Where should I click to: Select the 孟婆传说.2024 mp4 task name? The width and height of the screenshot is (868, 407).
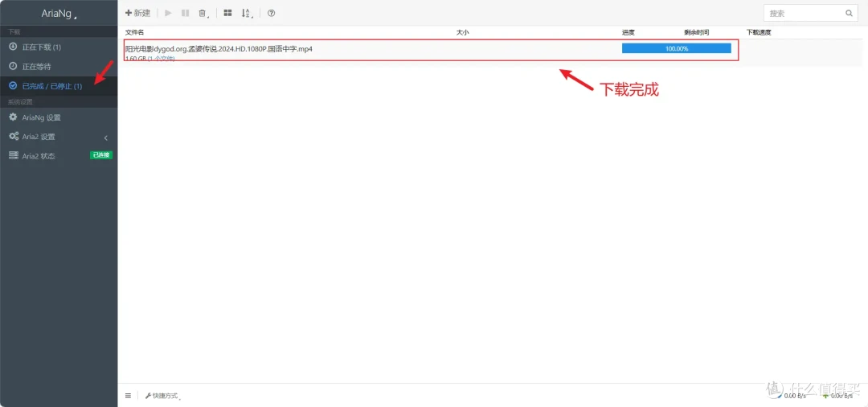tap(219, 49)
